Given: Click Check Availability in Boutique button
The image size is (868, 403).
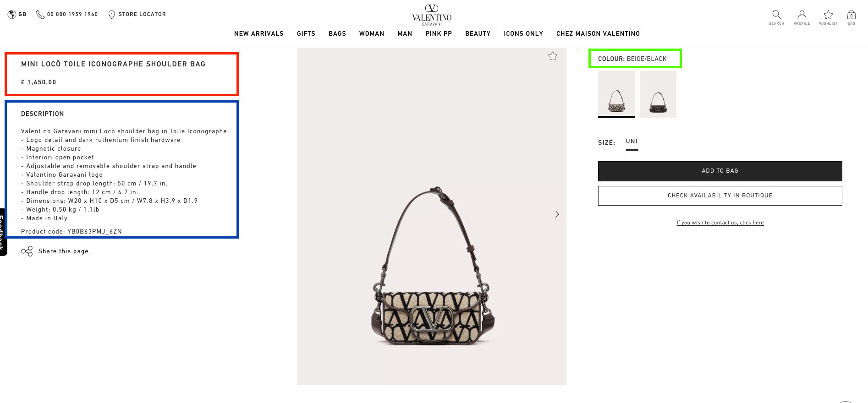Looking at the screenshot, I should [x=720, y=196].
